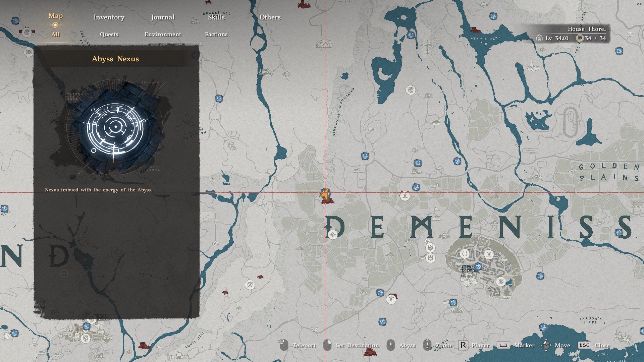Click the player level icon beside Lv 34.03
The image size is (644, 362).
pos(539,38)
